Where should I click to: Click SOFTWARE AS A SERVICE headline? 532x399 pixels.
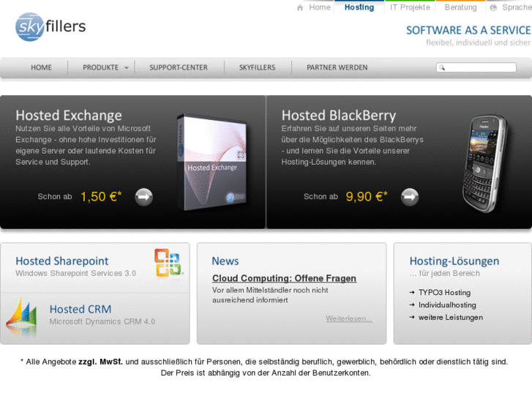coord(468,30)
